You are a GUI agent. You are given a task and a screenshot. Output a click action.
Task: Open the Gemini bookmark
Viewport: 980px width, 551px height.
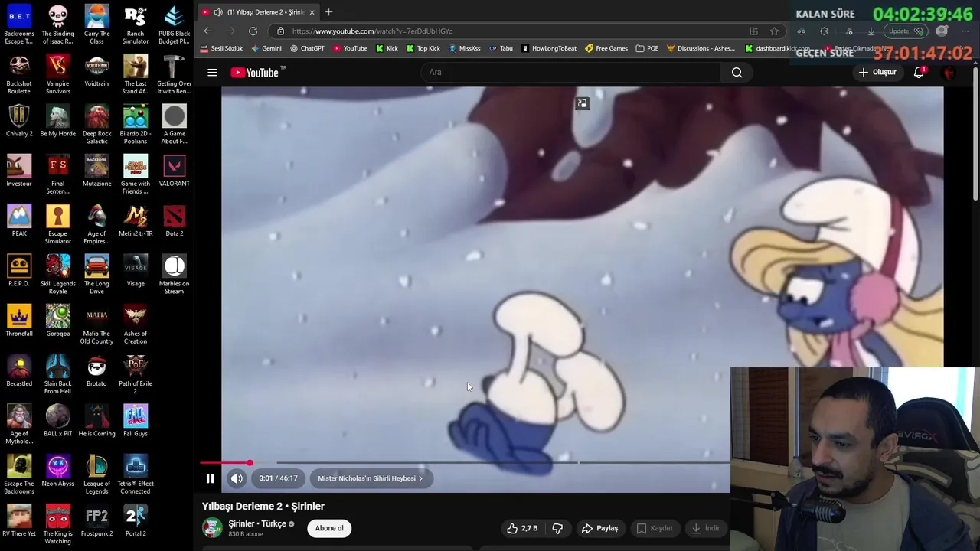point(266,48)
